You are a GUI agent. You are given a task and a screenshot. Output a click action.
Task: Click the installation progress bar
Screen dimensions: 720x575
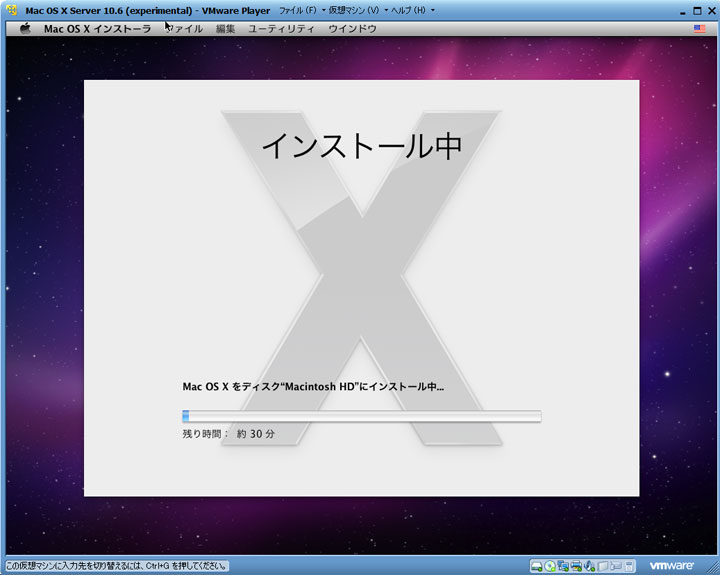point(361,416)
